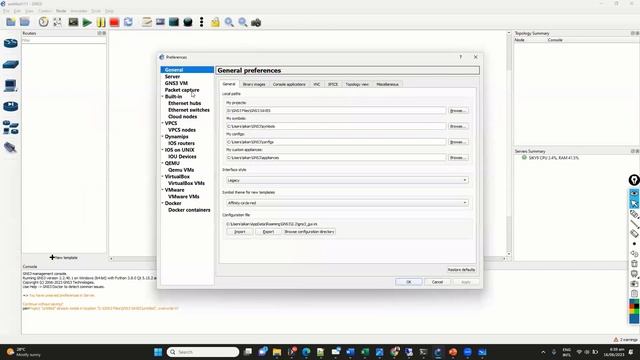Screen dimensions: 640x360
Task: Select the Draw rectangle tool
Action: pos(174,22)
